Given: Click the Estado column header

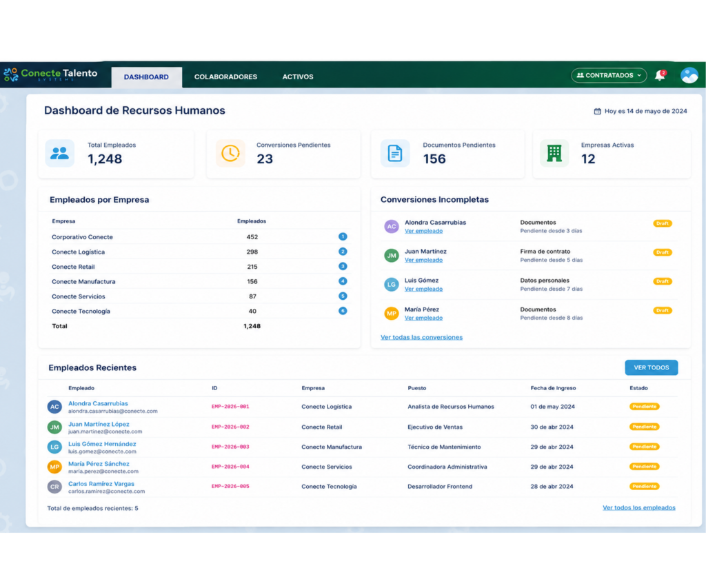Looking at the screenshot, I should click(x=638, y=388).
